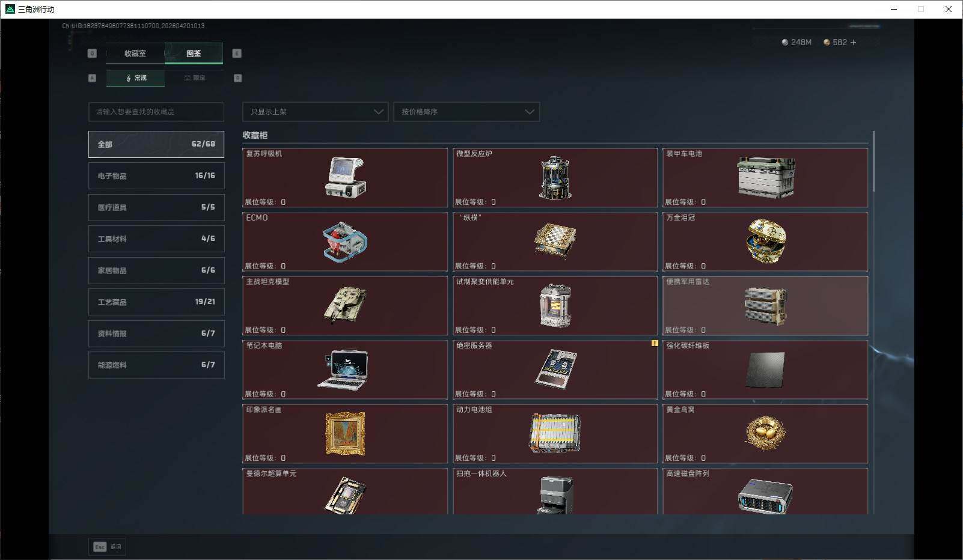Select the 复苏呼吸机 ventilator item icon
The width and height of the screenshot is (963, 560).
(346, 177)
